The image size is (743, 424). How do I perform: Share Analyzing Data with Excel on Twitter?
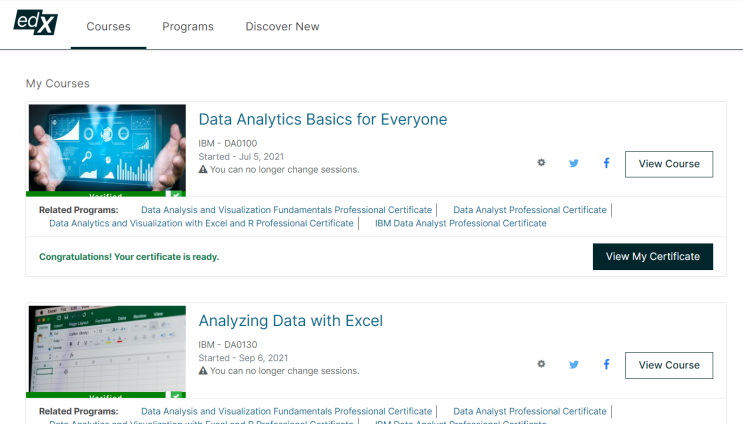(x=574, y=364)
